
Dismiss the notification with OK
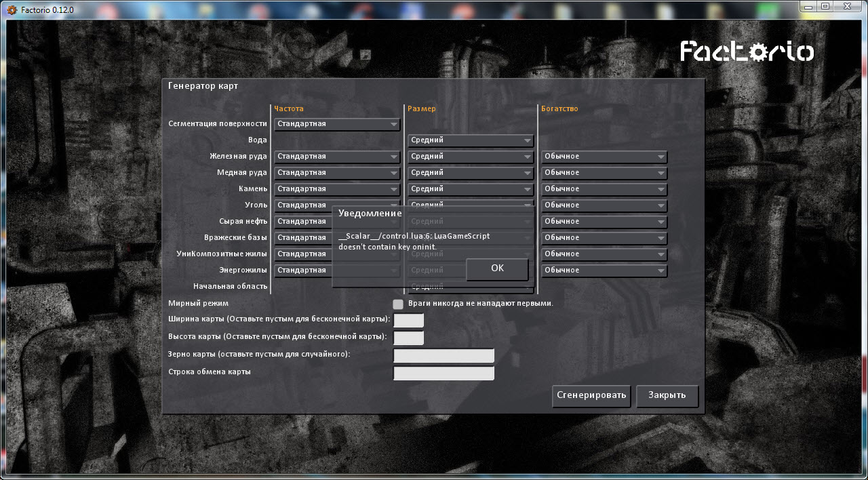pyautogui.click(x=497, y=268)
